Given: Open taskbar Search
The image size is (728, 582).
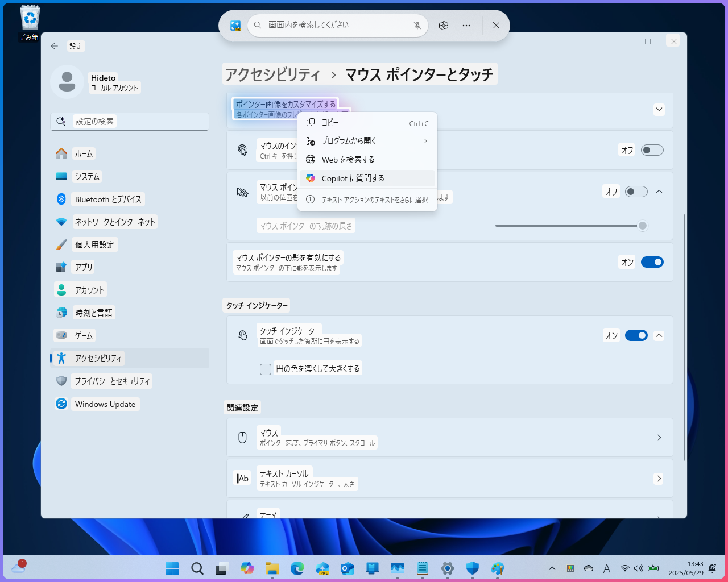Looking at the screenshot, I should [197, 568].
